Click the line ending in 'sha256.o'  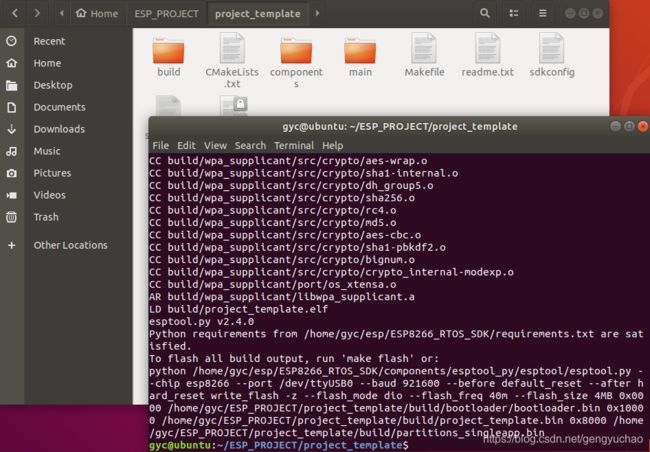coord(282,198)
